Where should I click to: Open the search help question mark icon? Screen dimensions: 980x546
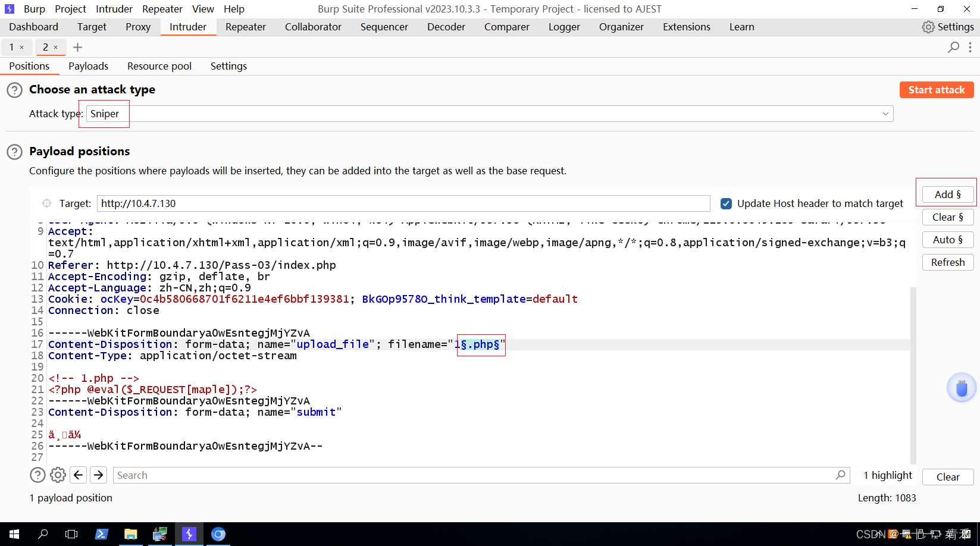click(37, 475)
